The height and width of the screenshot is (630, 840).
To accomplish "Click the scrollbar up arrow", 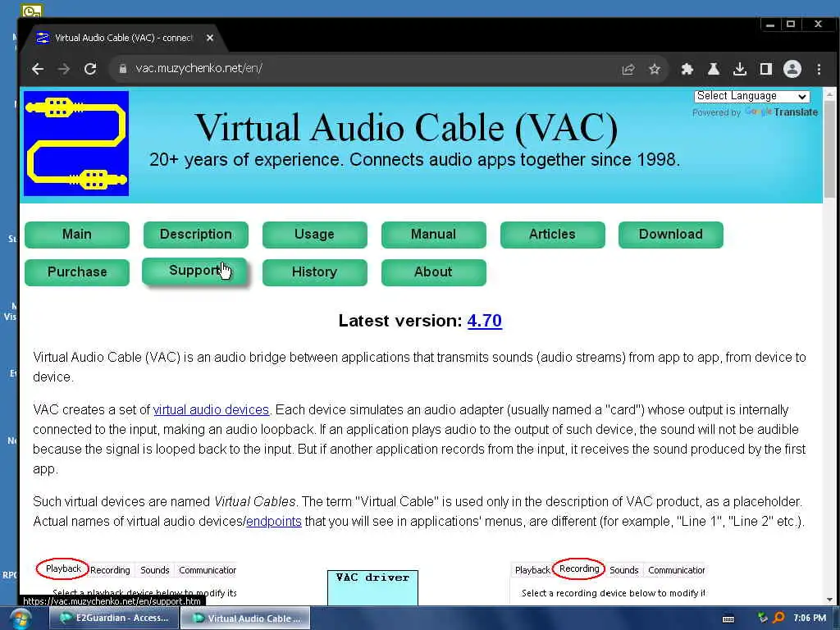I will pos(830,94).
